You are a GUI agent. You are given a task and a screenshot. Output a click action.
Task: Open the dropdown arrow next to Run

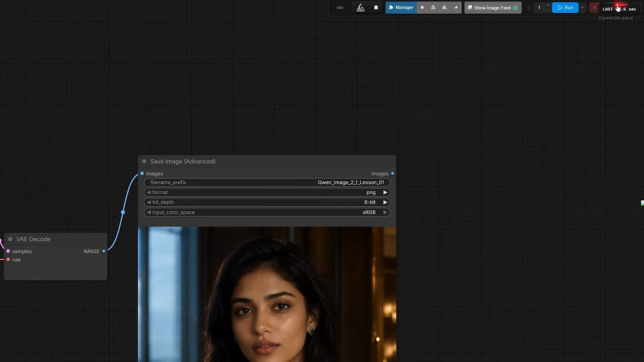[x=582, y=8]
